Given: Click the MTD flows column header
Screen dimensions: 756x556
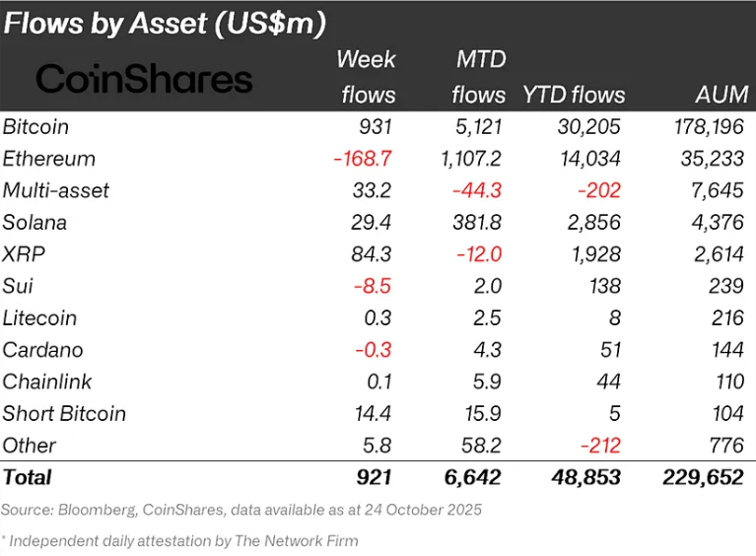Looking at the screenshot, I should pos(479,77).
